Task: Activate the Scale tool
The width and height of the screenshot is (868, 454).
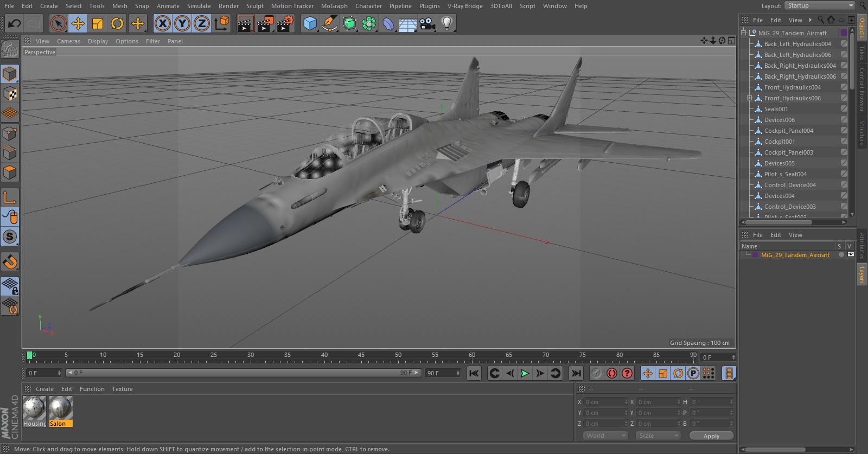Action: 98,23
